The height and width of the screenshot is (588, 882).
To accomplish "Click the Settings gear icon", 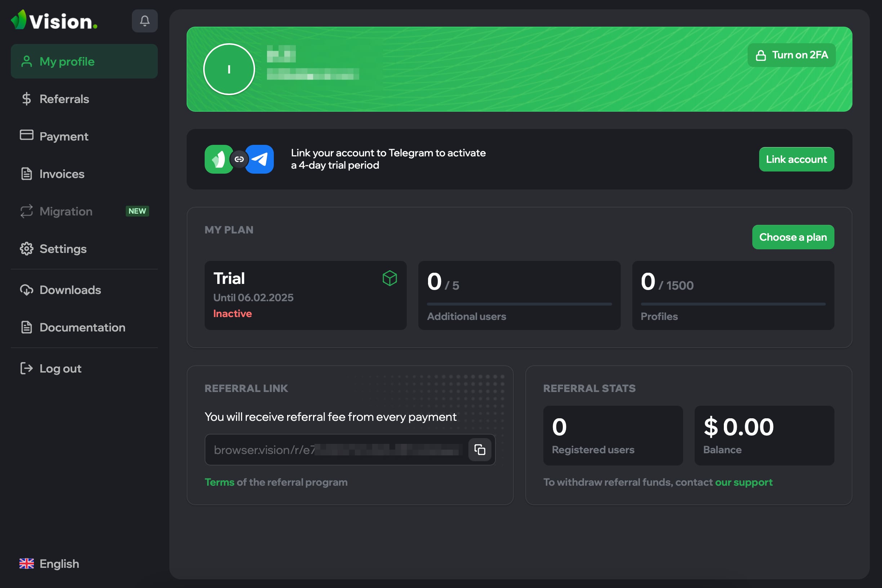I will click(x=27, y=249).
